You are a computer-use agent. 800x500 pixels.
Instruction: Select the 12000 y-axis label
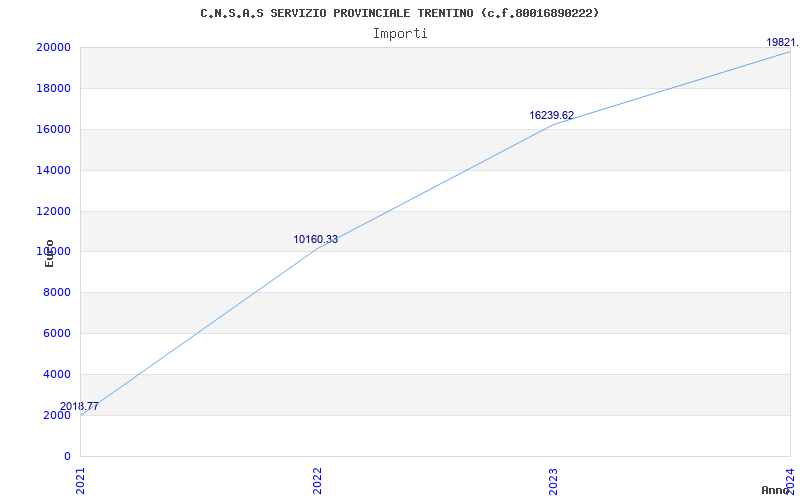pyautogui.click(x=53, y=211)
